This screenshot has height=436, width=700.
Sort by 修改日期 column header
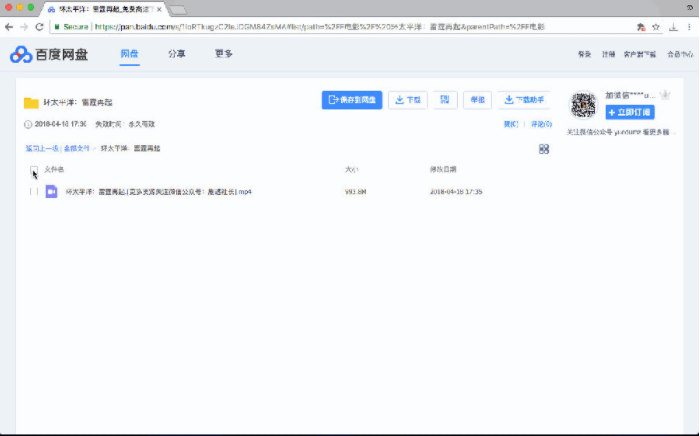click(x=443, y=169)
